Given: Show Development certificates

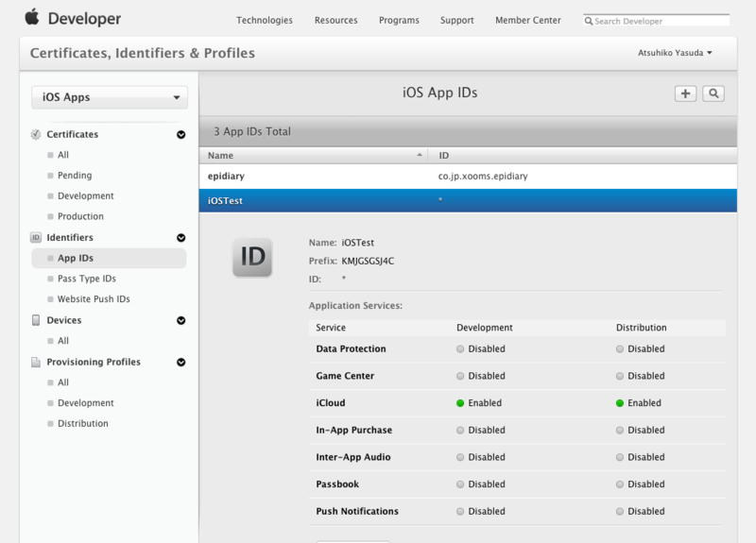Looking at the screenshot, I should point(86,196).
